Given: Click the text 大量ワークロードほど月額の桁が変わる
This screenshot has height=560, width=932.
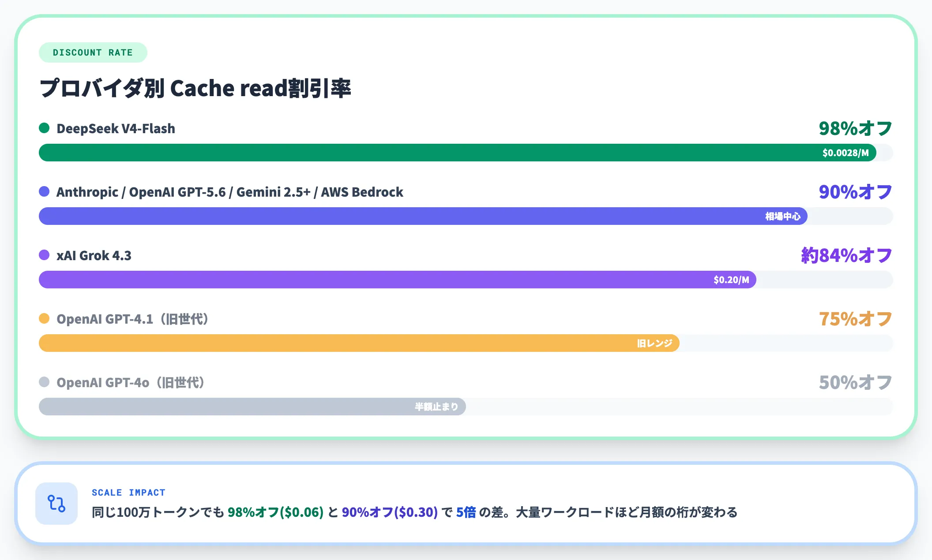Looking at the screenshot, I should pos(627,512).
